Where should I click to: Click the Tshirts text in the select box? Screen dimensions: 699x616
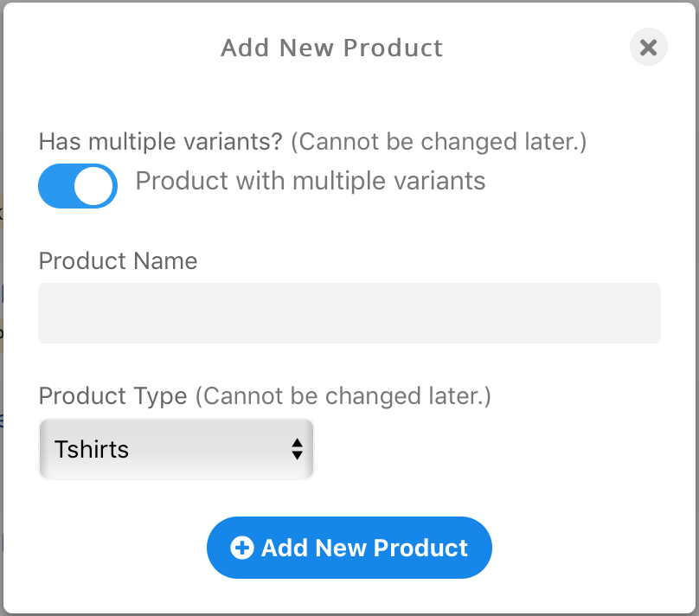point(92,449)
